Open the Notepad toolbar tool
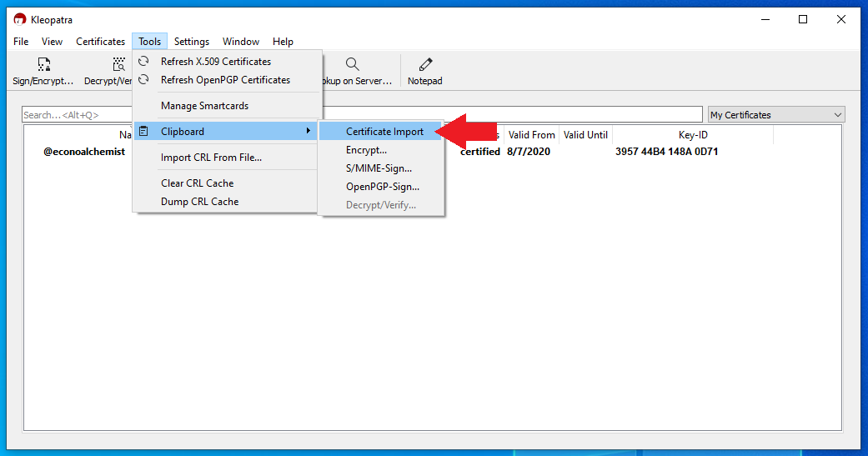The height and width of the screenshot is (456, 868). coord(425,72)
